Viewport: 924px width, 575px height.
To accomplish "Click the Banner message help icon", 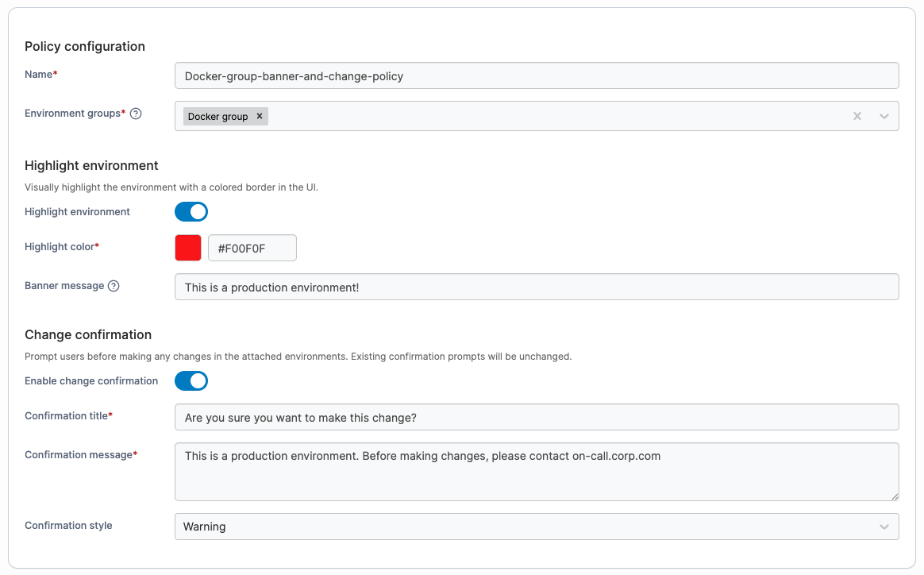I will coord(114,286).
